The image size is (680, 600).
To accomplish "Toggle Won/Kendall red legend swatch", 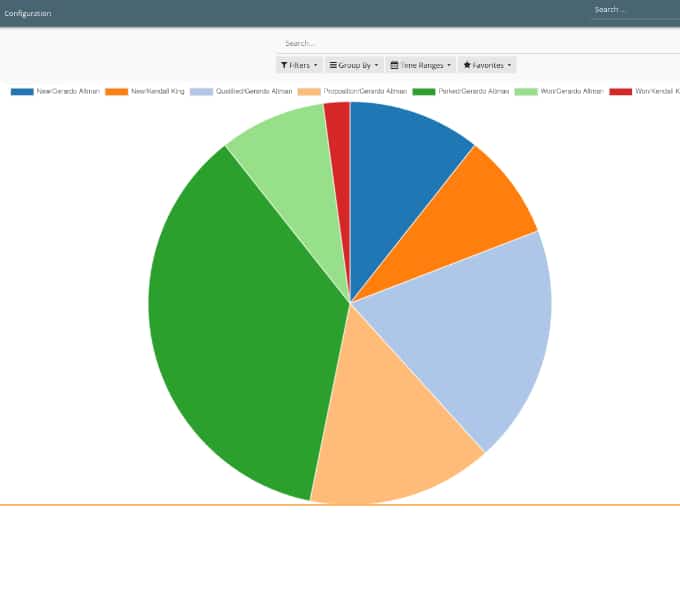I will coord(621,91).
